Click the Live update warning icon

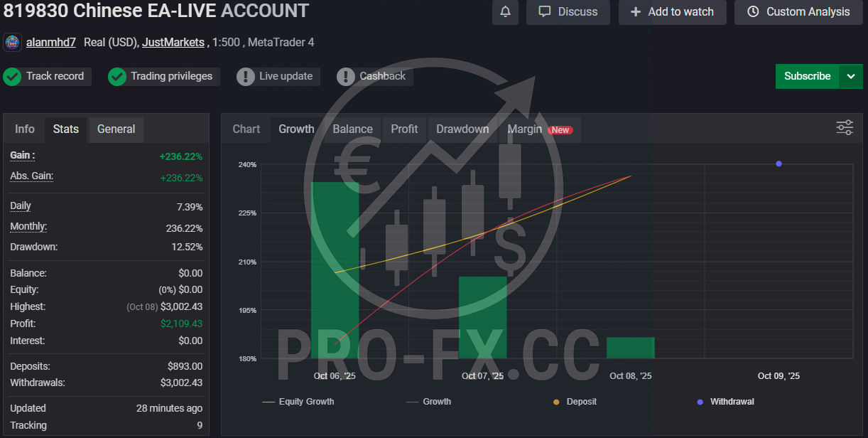coord(246,77)
